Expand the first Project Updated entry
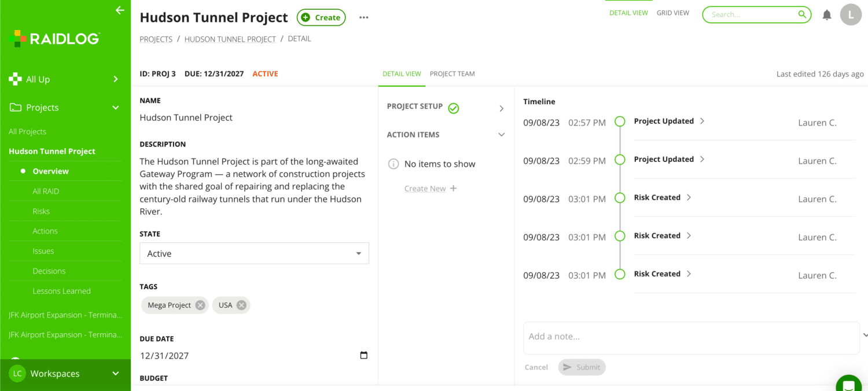Screen dimensions: 868x391 (702, 121)
